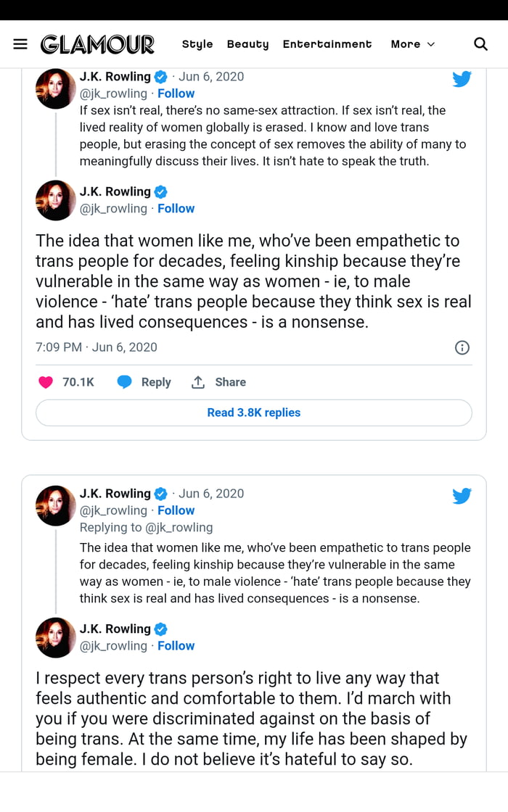Click J.K. Rowling's verified badge checkmark
508x812 pixels.
point(160,78)
